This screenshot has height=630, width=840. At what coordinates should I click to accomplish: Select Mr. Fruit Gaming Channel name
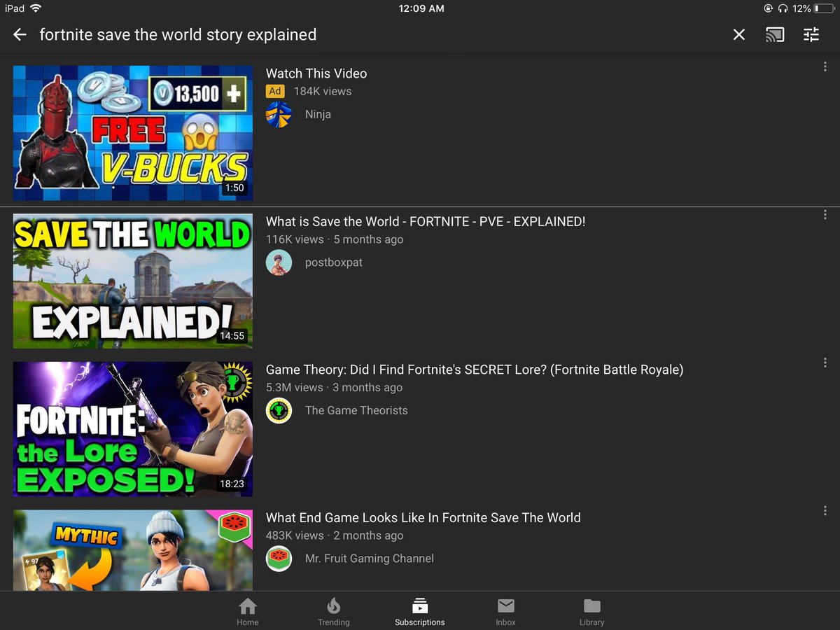[370, 559]
